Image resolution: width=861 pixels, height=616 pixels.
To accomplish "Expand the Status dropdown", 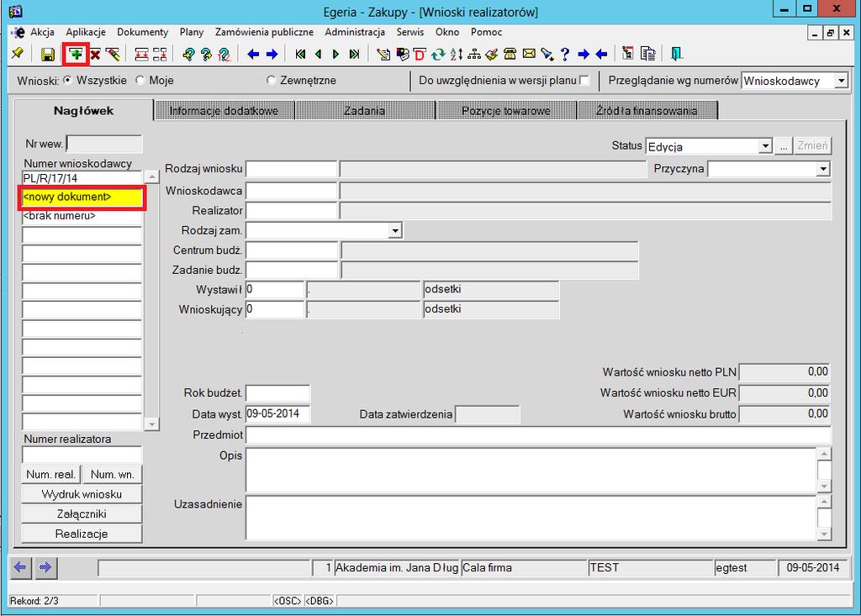I will pos(765,146).
